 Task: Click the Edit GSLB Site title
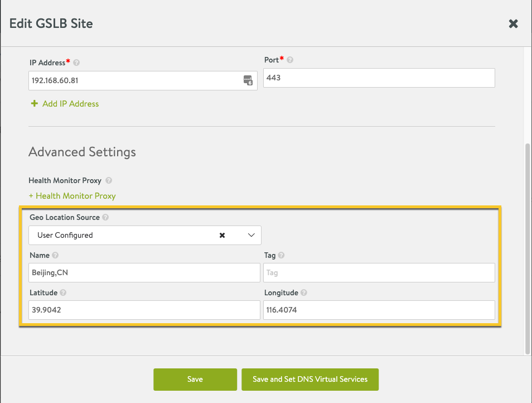(51, 23)
